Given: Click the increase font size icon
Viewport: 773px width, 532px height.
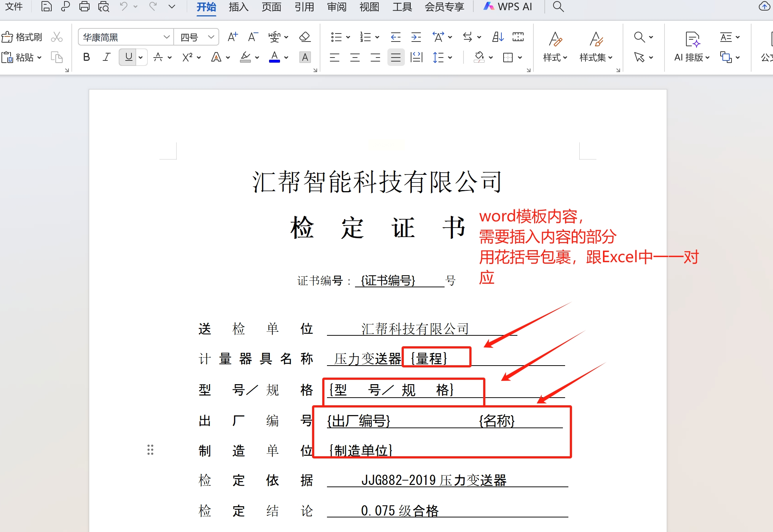Looking at the screenshot, I should (x=232, y=37).
